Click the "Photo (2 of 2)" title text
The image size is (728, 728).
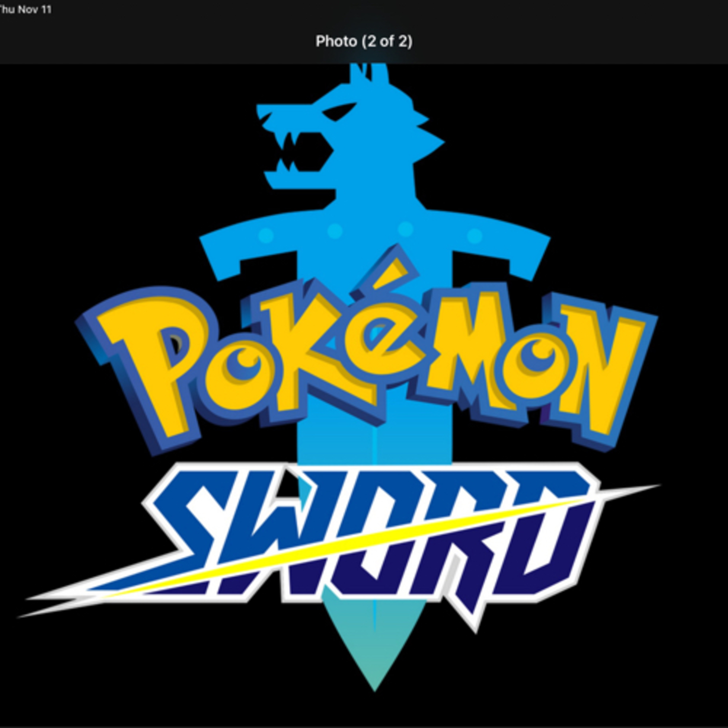tap(364, 41)
